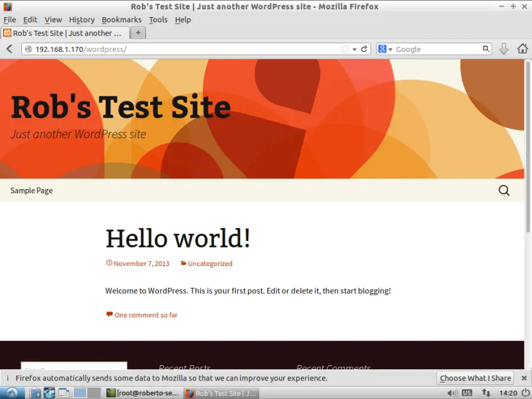
Task: Open the Bookmarks menu
Action: (121, 20)
